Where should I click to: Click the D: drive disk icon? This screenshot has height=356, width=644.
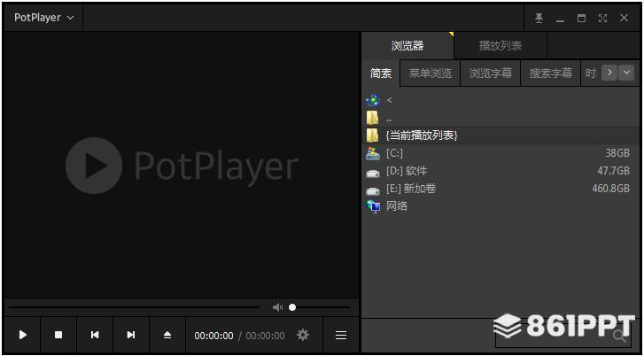point(373,174)
